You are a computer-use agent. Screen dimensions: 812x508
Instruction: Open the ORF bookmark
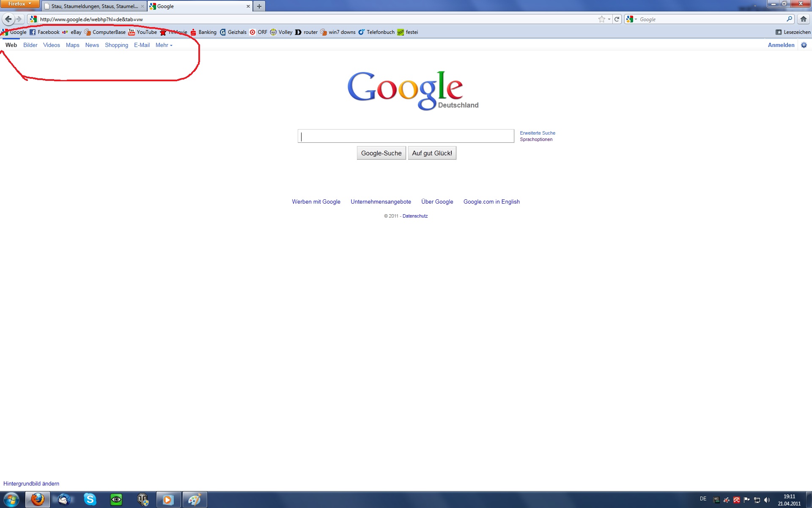258,32
